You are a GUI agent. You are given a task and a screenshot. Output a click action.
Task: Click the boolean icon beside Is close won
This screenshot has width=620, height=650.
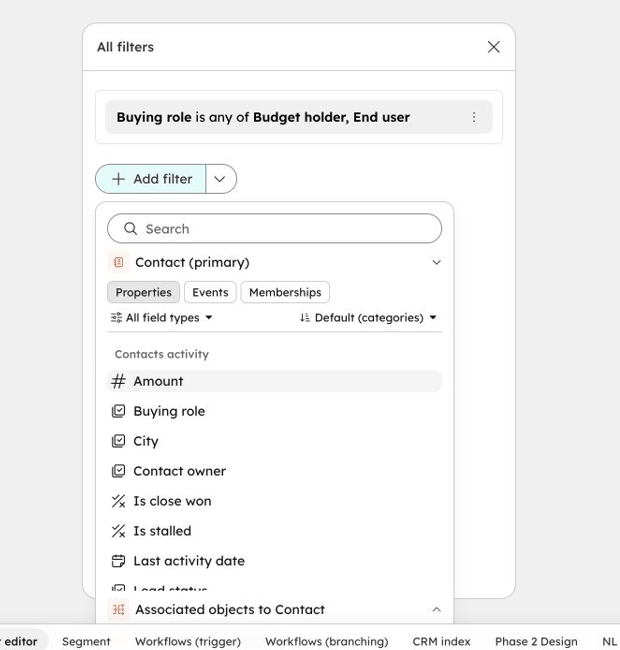119,501
